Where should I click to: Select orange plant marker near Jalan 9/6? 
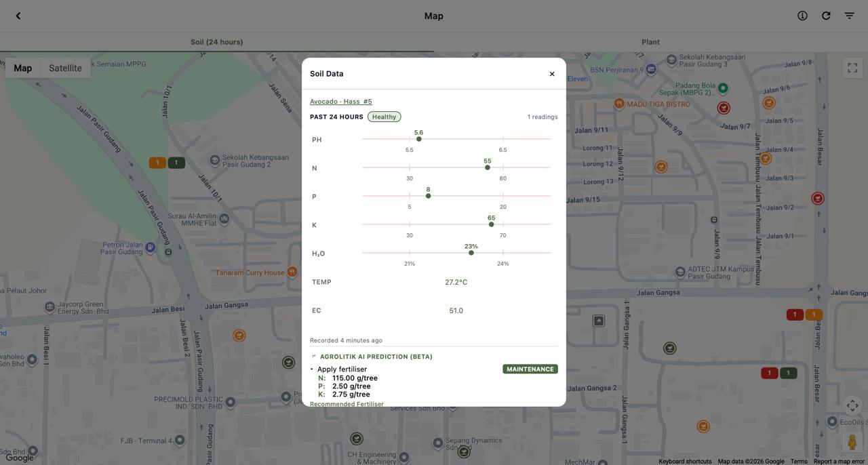click(x=768, y=102)
